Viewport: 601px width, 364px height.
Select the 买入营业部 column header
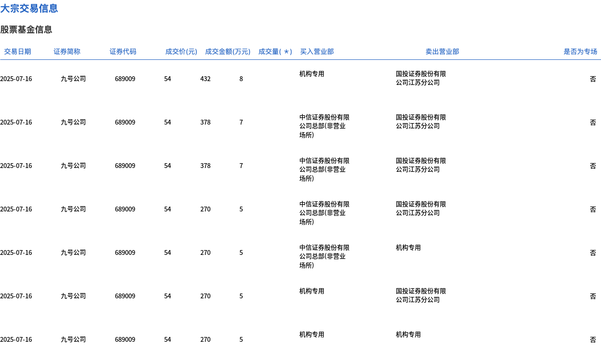317,52
